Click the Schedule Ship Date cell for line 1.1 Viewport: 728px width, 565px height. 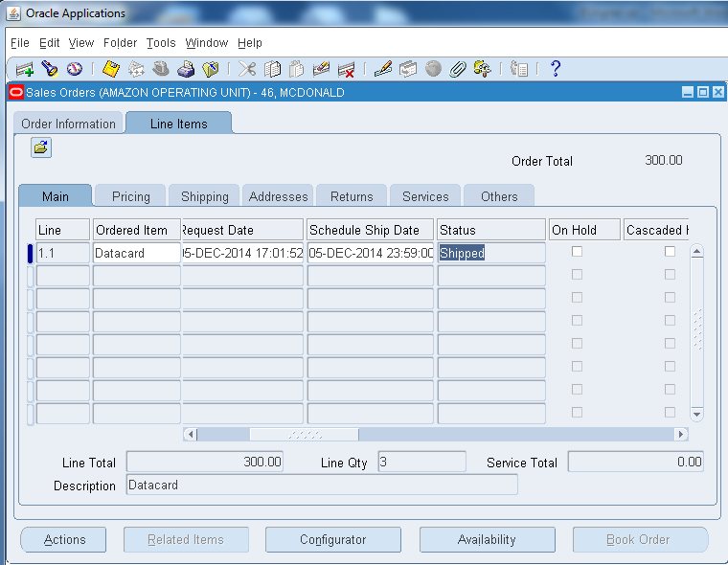coord(370,253)
